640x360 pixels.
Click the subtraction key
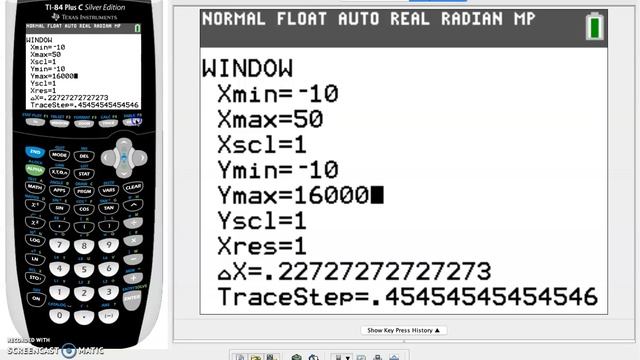click(x=133, y=259)
